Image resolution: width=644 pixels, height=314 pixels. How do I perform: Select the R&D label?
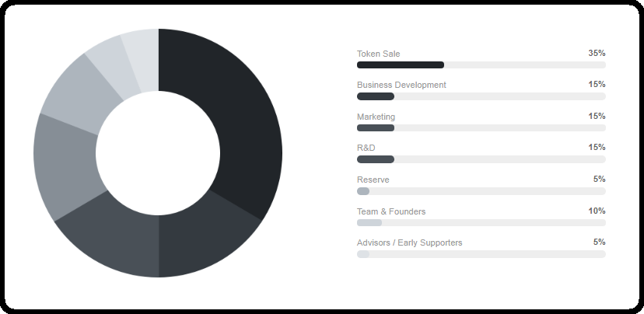(x=366, y=148)
